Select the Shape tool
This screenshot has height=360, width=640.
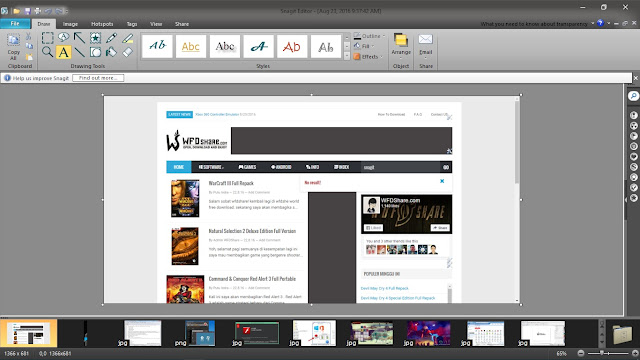click(95, 52)
